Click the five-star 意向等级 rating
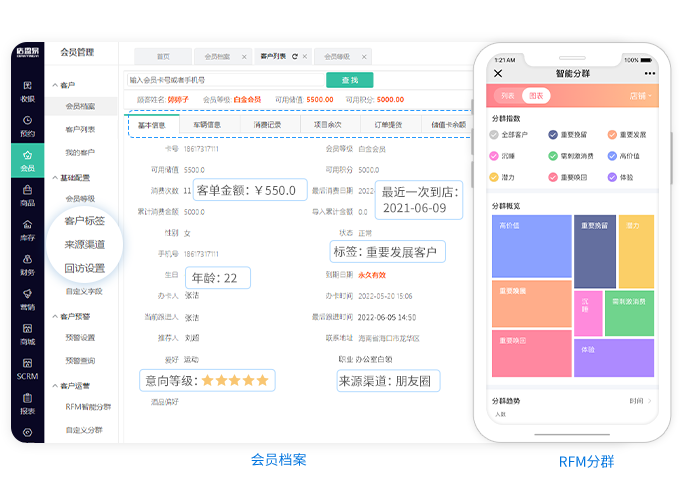The height and width of the screenshot is (500, 680). tap(235, 381)
